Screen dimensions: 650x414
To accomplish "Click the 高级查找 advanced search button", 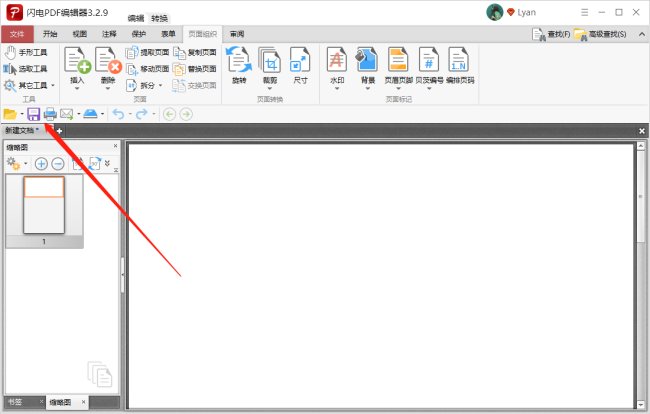I will coord(601,34).
